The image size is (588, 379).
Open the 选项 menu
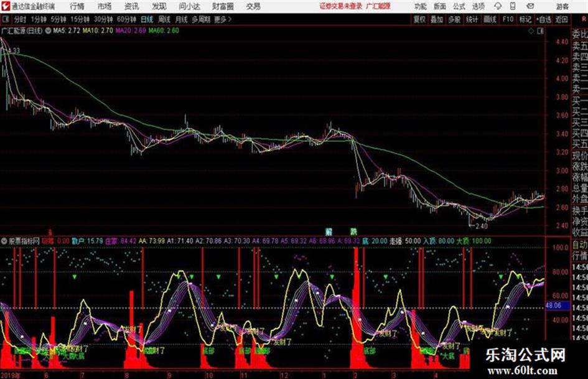tap(478, 6)
